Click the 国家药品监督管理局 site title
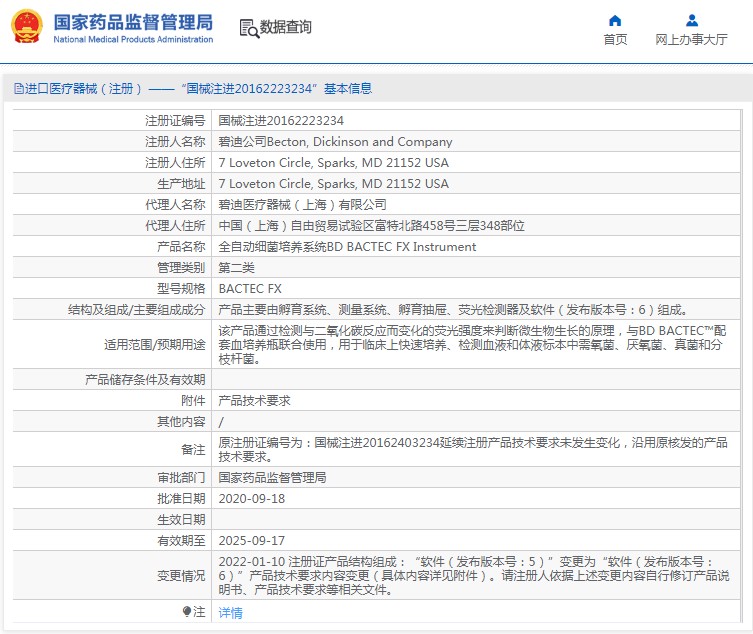This screenshot has width=753, height=634. click(x=133, y=21)
